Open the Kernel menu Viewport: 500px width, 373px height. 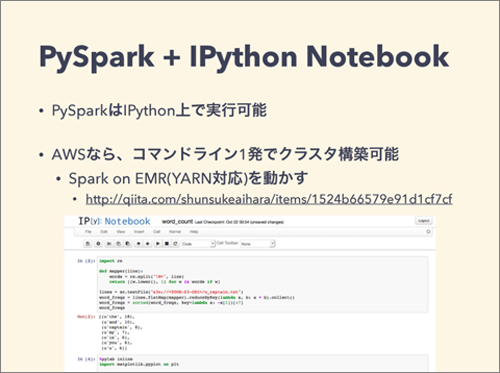click(x=175, y=232)
